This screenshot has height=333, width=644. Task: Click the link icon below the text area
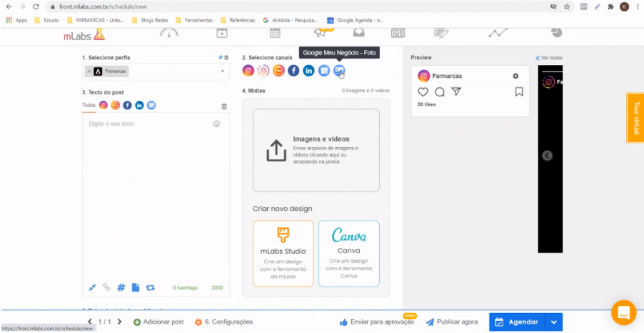pos(106,287)
